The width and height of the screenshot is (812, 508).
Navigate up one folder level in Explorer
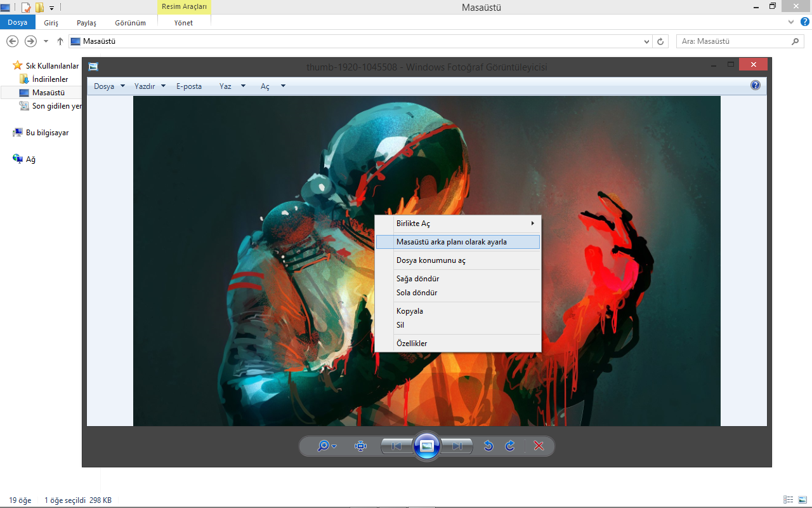pyautogui.click(x=60, y=41)
